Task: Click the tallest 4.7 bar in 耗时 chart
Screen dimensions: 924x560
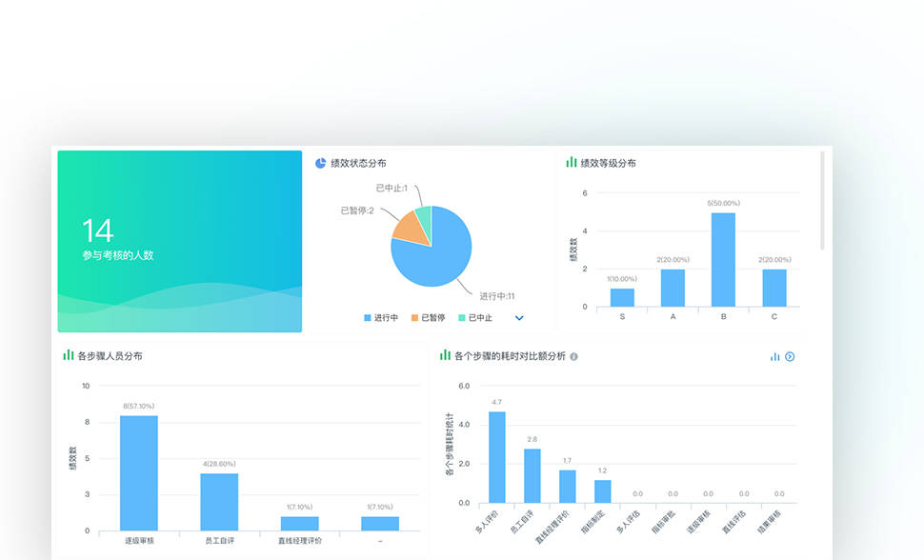Action: click(496, 456)
